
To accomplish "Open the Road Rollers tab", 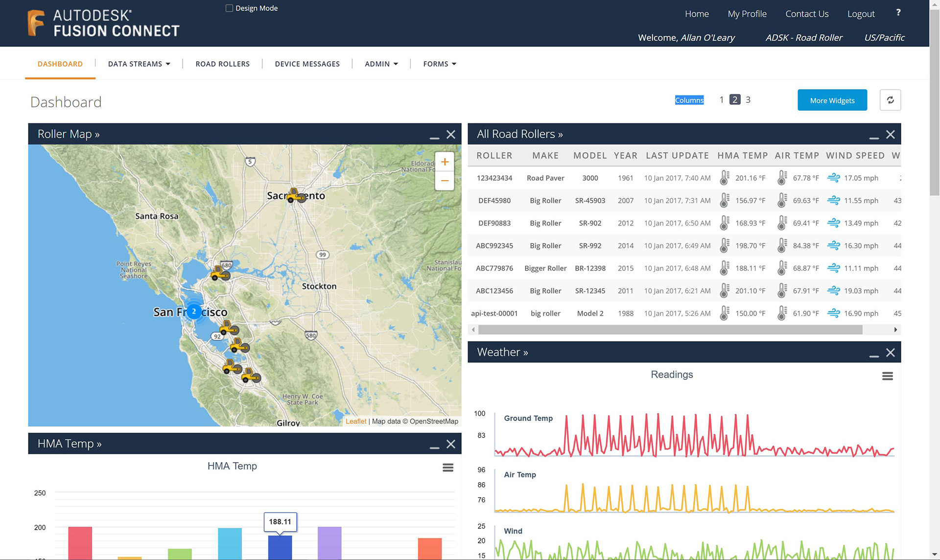I will click(222, 64).
